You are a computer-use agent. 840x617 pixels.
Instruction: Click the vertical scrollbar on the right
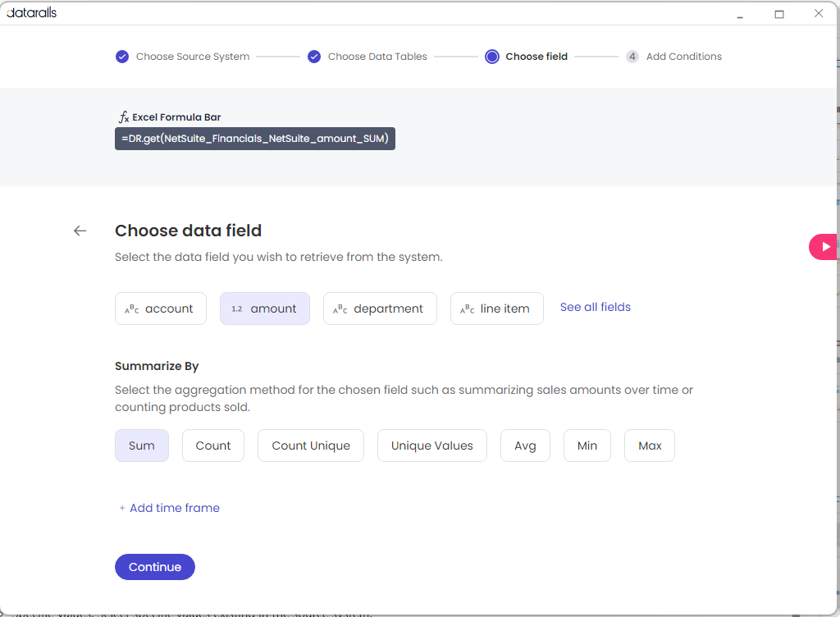point(836,328)
